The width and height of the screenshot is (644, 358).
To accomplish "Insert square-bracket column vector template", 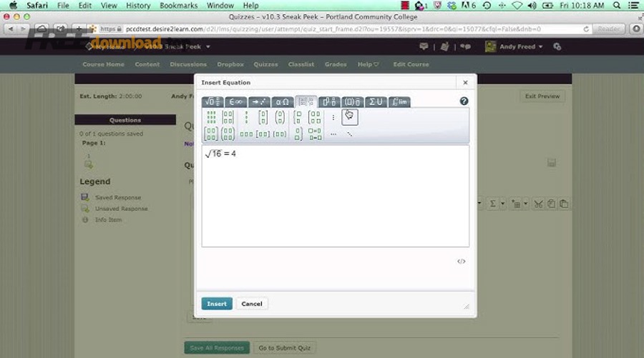I will (x=263, y=117).
